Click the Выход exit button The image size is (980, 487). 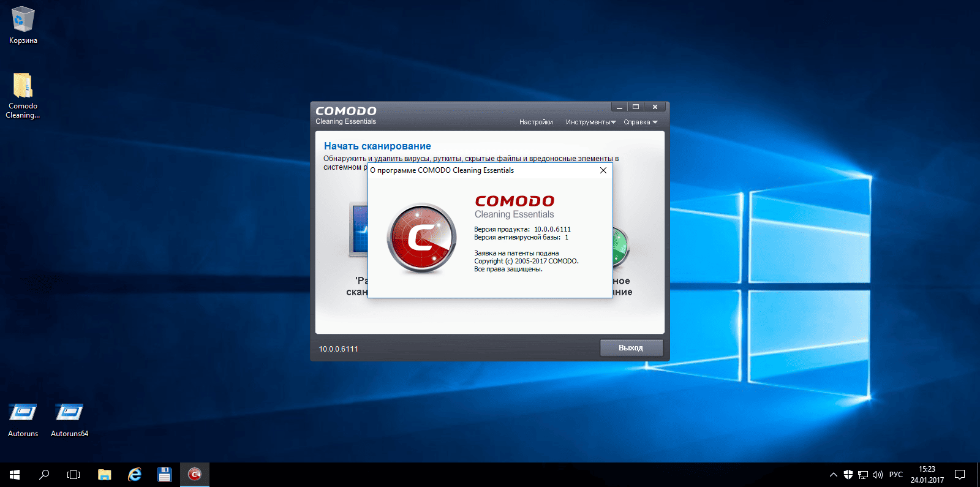point(631,348)
